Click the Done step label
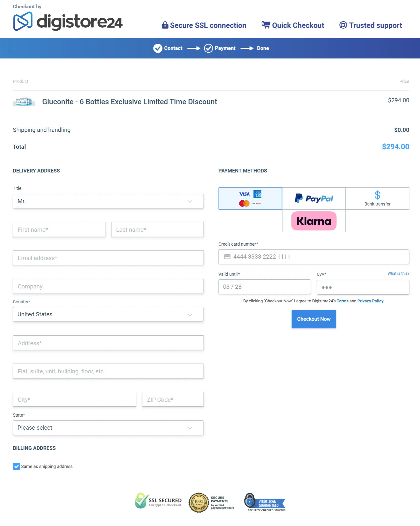This screenshot has width=420, height=526. click(x=263, y=48)
